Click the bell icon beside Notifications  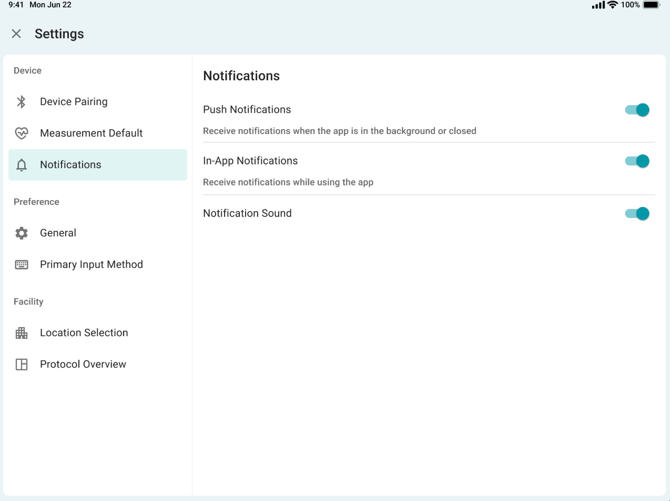tap(21, 165)
